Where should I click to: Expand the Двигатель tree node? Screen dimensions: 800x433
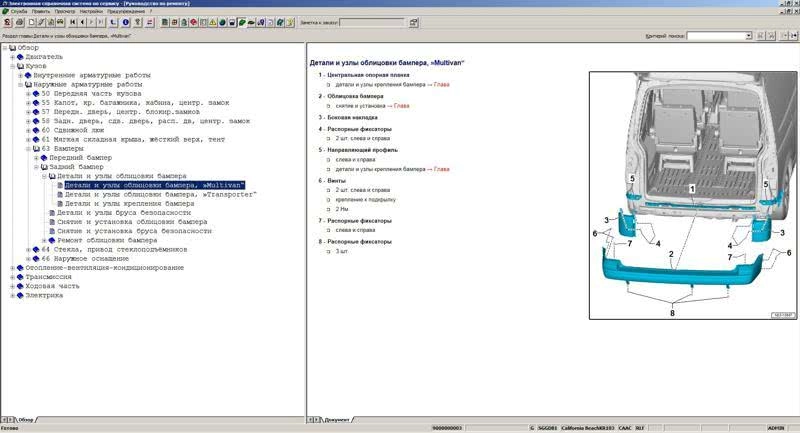12,57
